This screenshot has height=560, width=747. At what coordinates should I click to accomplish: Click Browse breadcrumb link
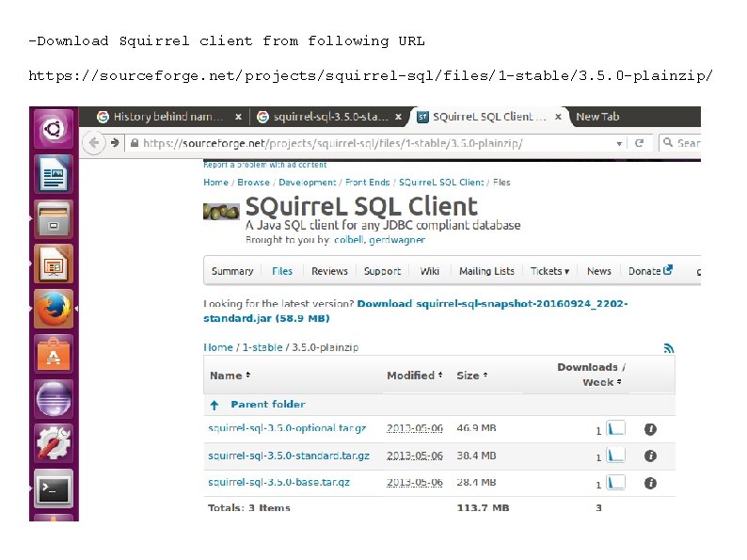253,182
